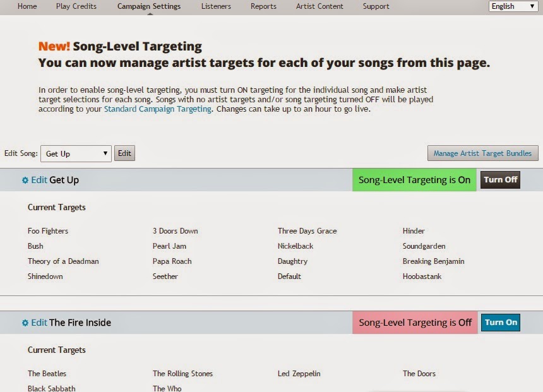The image size is (543, 392).
Task: Select the Nickelback target
Action: tap(295, 246)
